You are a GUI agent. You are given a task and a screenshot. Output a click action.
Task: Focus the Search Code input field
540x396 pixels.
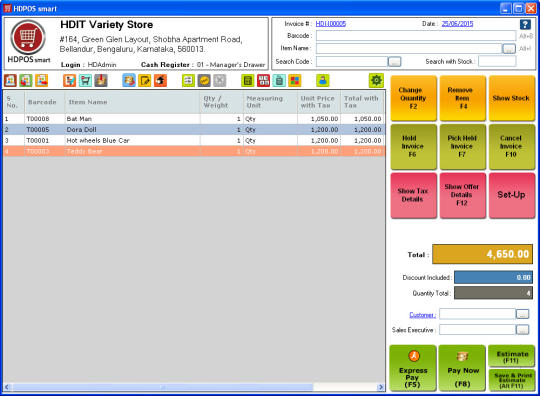(352, 62)
